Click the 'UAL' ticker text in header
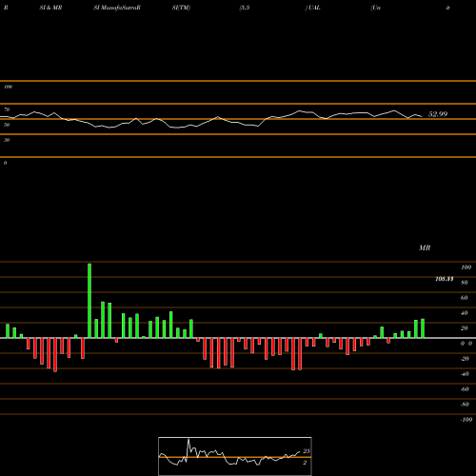The width and height of the screenshot is (476, 476). click(x=314, y=8)
